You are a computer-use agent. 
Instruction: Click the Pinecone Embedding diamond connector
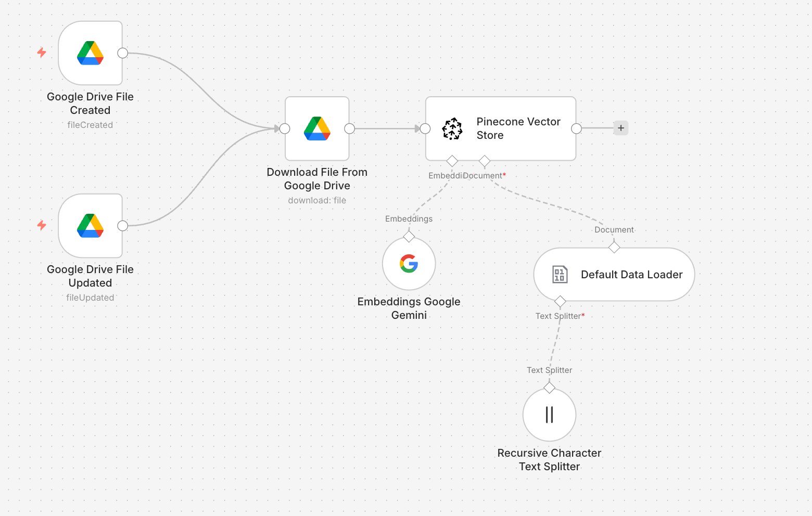tap(452, 161)
